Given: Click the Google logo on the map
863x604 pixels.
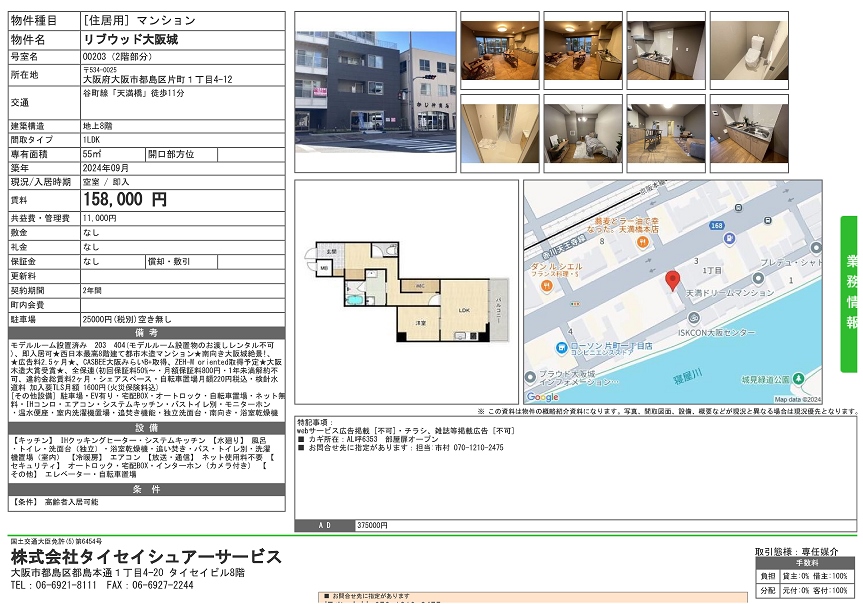Looking at the screenshot, I should click(x=542, y=397).
